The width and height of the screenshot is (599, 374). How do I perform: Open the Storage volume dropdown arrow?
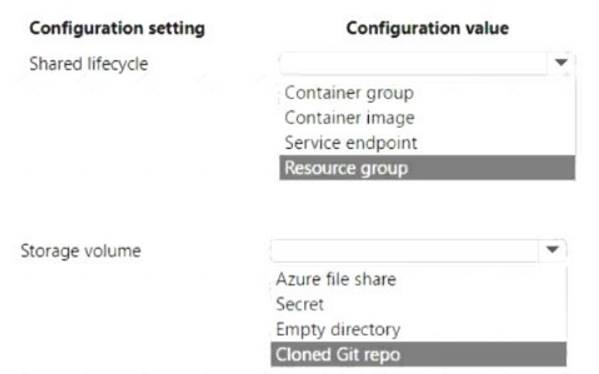tap(552, 250)
